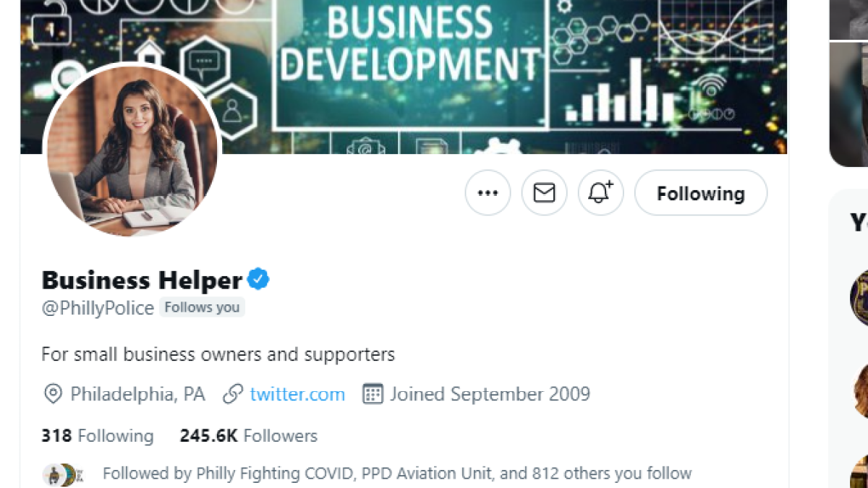This screenshot has width=868, height=488.
Task: View the 245.6K Followers list
Action: pyautogui.click(x=248, y=436)
